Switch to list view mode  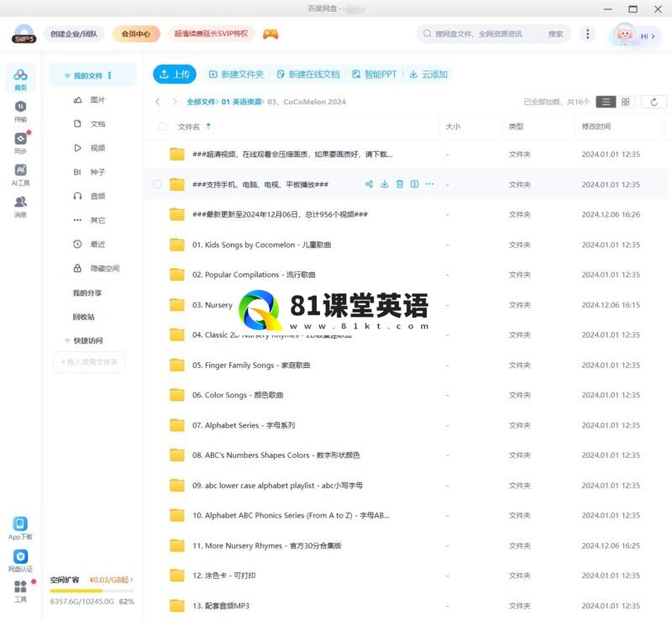[606, 102]
